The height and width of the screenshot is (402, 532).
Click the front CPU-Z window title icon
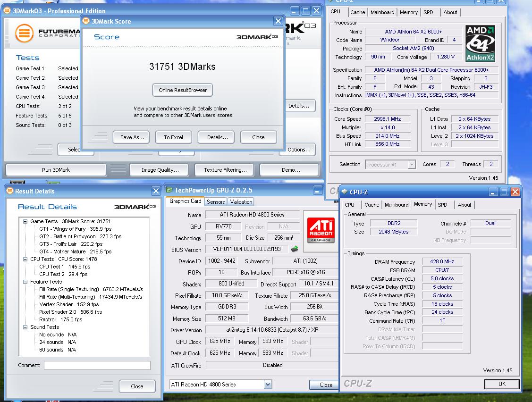tap(345, 192)
